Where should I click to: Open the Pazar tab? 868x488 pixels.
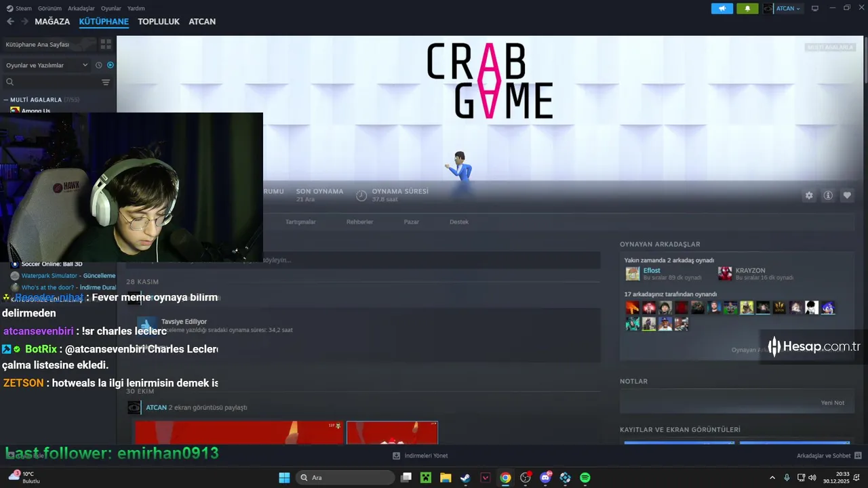click(412, 222)
